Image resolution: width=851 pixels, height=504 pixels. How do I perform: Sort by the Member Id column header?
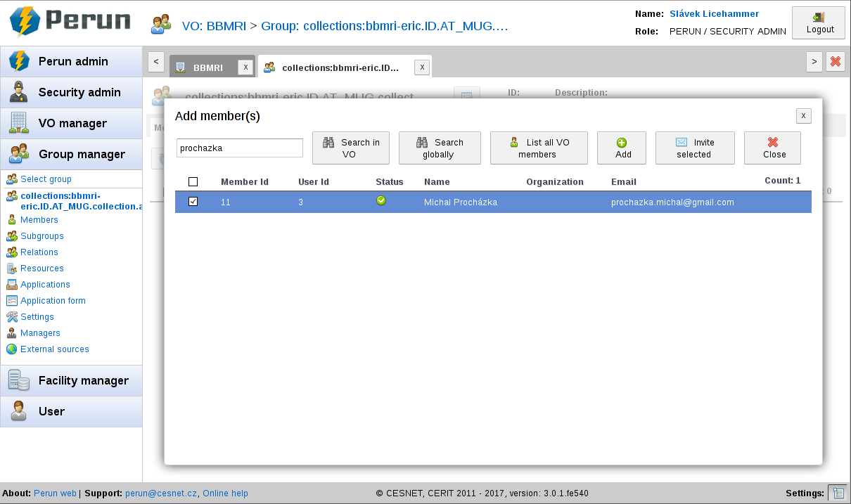[245, 182]
